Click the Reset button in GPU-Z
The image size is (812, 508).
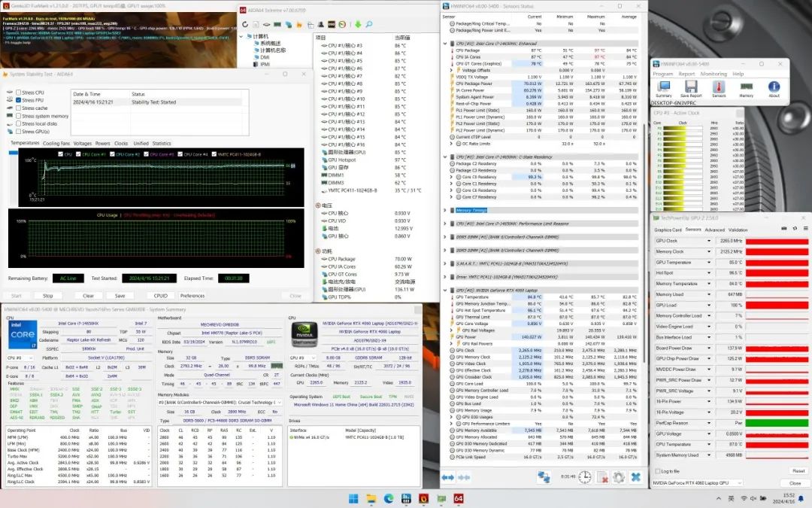pos(798,471)
